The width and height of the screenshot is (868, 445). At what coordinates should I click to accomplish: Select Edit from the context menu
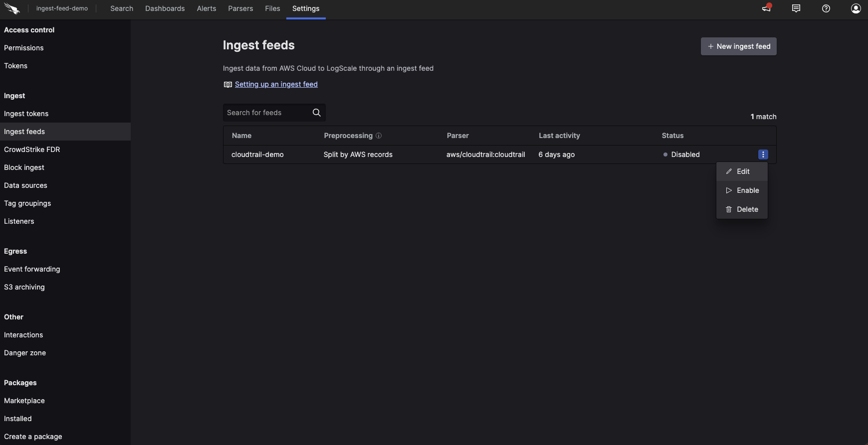click(x=742, y=171)
